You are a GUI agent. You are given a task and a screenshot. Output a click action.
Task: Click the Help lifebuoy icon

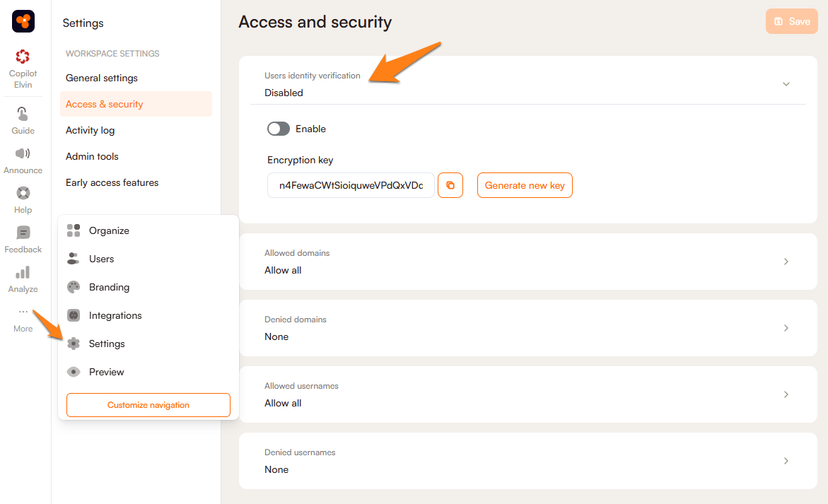(x=23, y=193)
